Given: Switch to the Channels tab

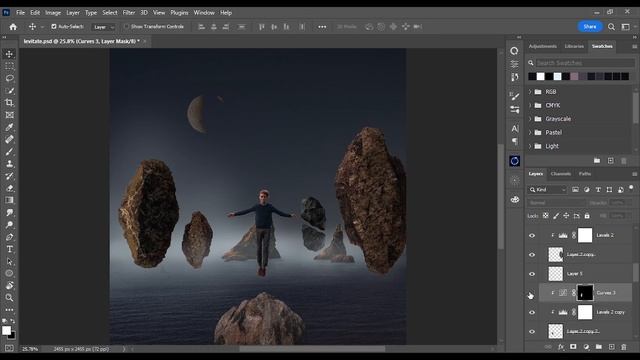Looking at the screenshot, I should 560,174.
